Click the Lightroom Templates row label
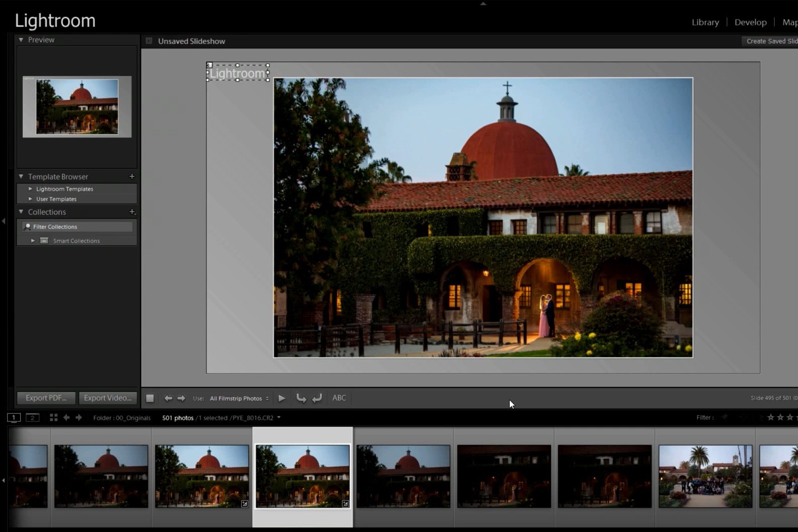The image size is (798, 532). (65, 189)
